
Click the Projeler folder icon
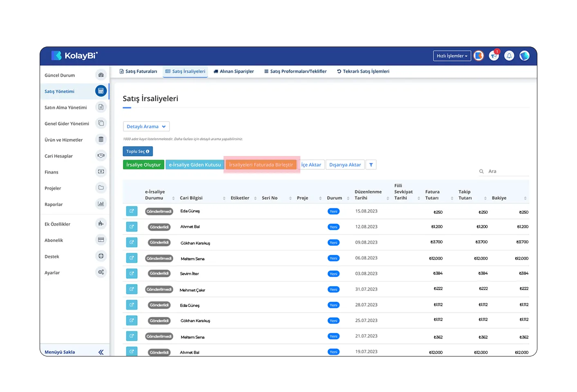click(x=101, y=188)
